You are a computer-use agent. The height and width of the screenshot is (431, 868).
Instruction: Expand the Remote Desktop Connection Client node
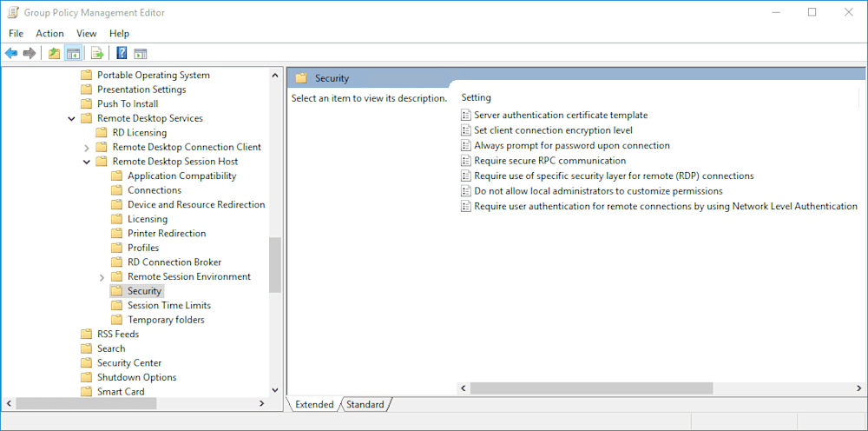(x=86, y=148)
